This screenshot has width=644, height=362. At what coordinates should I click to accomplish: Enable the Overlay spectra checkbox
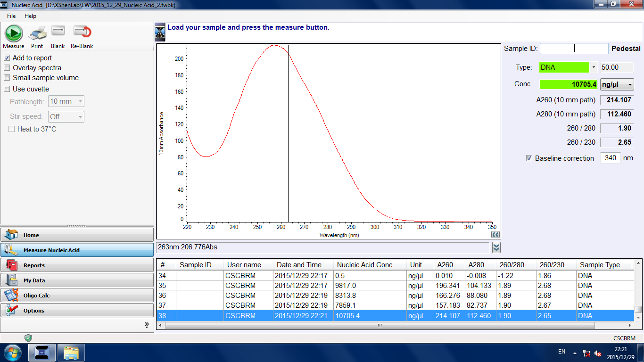[7, 68]
